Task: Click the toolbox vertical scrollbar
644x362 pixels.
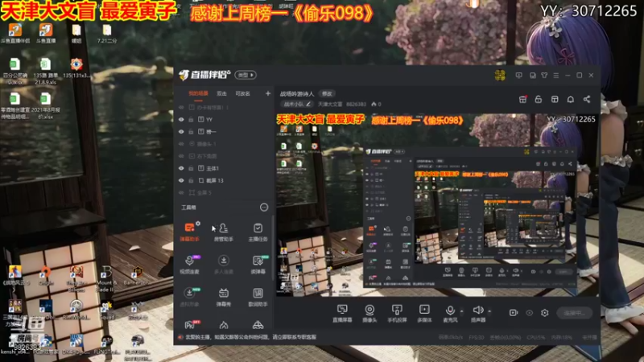Action: pyautogui.click(x=273, y=247)
